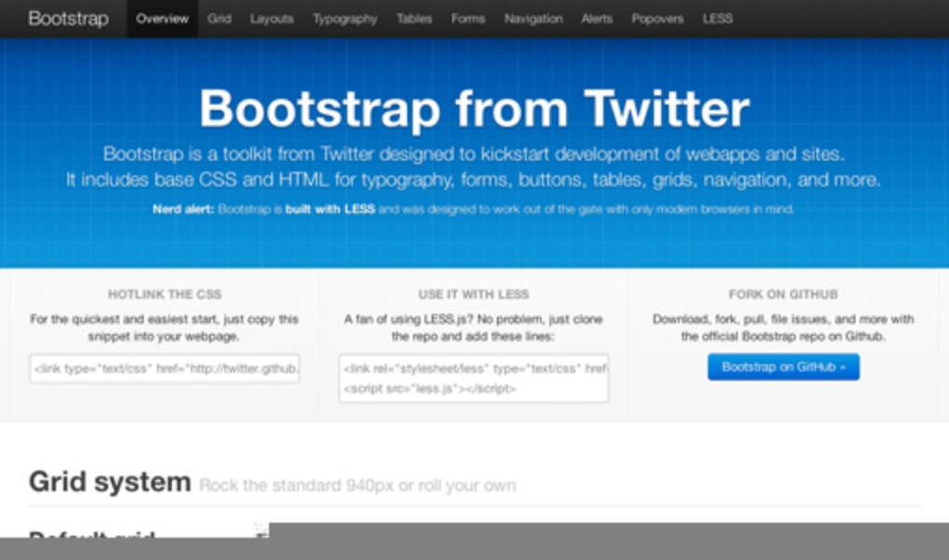This screenshot has width=949, height=560.
Task: Click the 'FORK ON GITHUB' heading
Action: (x=783, y=295)
